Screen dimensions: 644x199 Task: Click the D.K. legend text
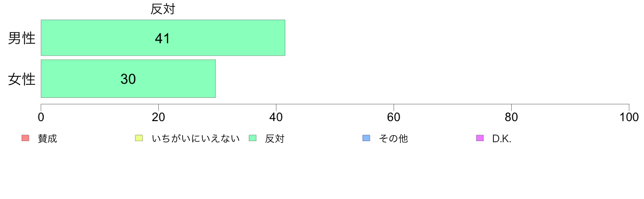pos(501,138)
